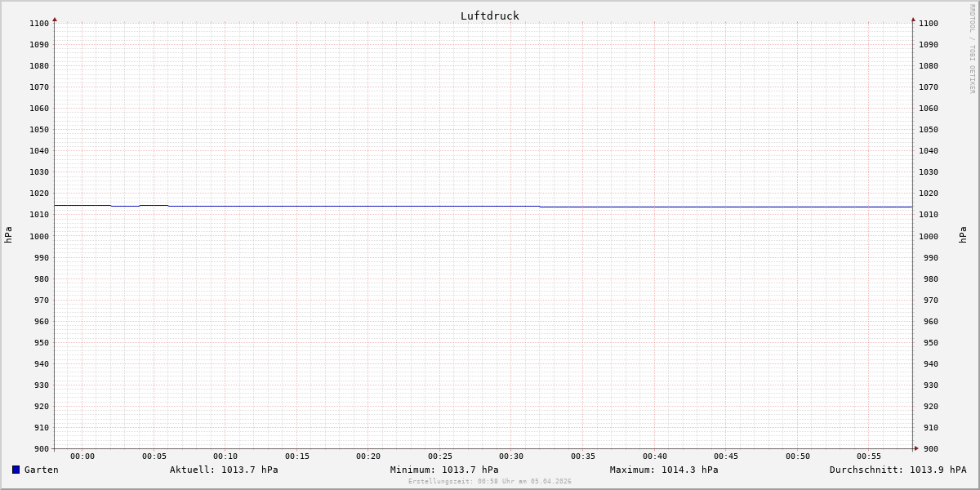Select the Aktuell 1013.7 hPa reading
980x490 pixels.
[224, 470]
